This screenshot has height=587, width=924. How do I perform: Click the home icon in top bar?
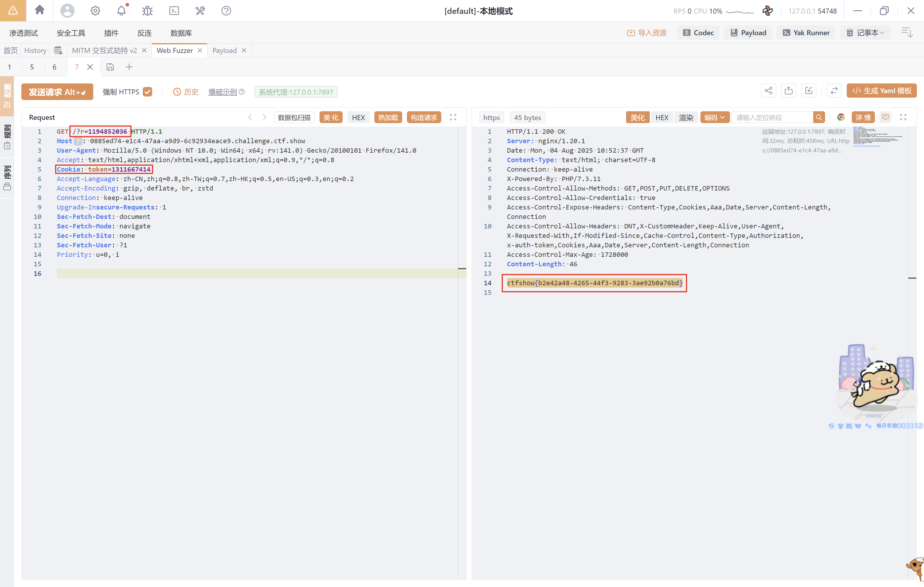point(39,10)
